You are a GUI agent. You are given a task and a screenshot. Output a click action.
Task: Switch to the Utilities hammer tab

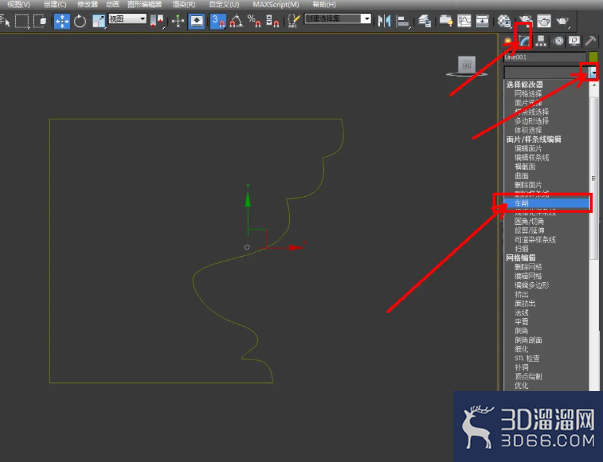coord(590,41)
